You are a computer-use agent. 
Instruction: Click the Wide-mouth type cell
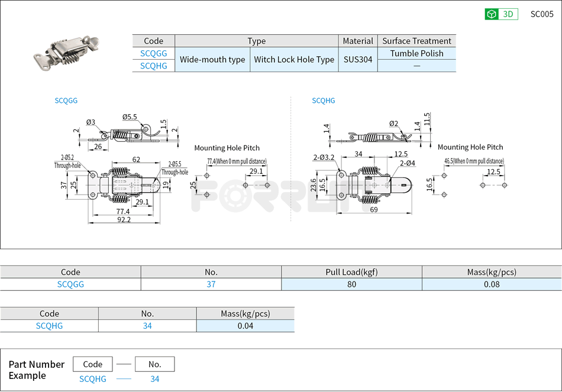(x=212, y=60)
